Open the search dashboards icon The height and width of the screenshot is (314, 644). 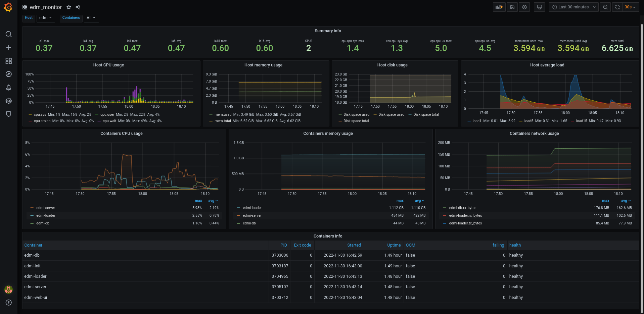click(x=9, y=34)
